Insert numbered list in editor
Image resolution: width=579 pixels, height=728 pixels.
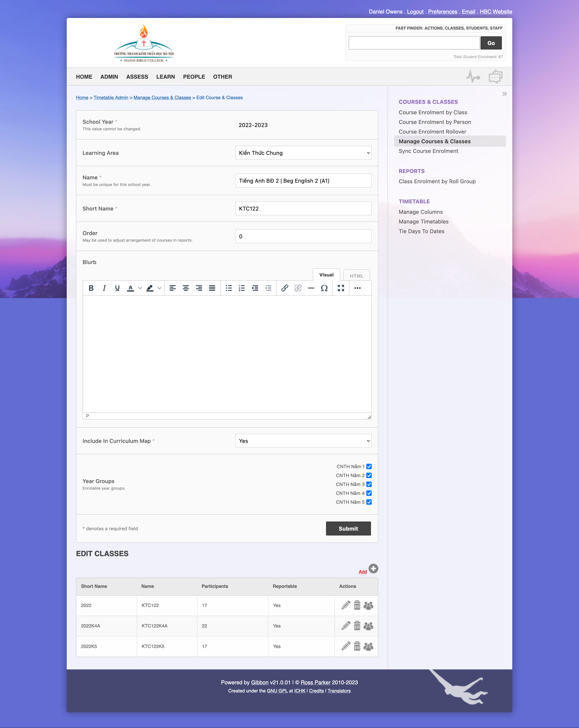pyautogui.click(x=242, y=288)
